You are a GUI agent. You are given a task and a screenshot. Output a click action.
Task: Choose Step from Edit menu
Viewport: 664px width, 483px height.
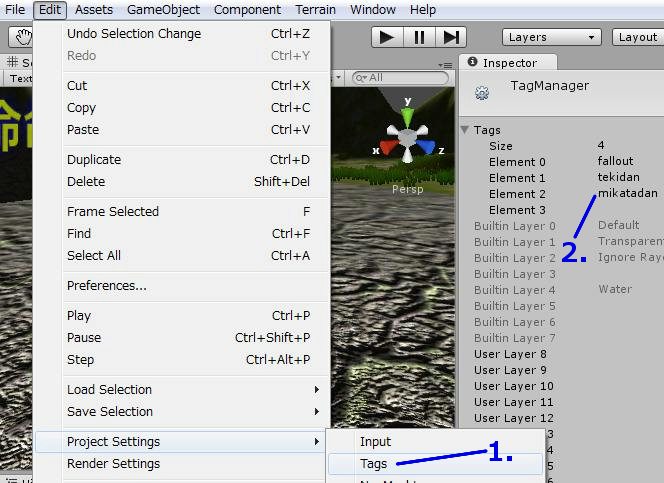pyautogui.click(x=183, y=359)
